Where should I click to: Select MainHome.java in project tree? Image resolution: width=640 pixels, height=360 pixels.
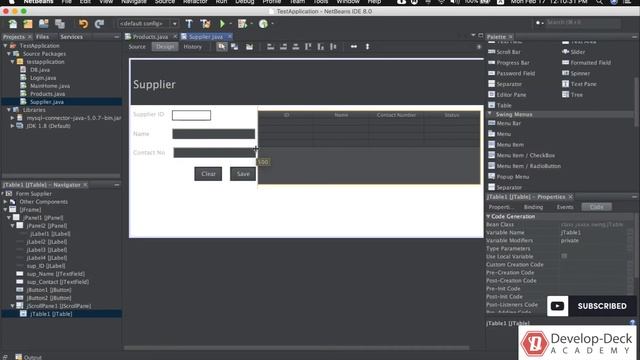[50, 86]
